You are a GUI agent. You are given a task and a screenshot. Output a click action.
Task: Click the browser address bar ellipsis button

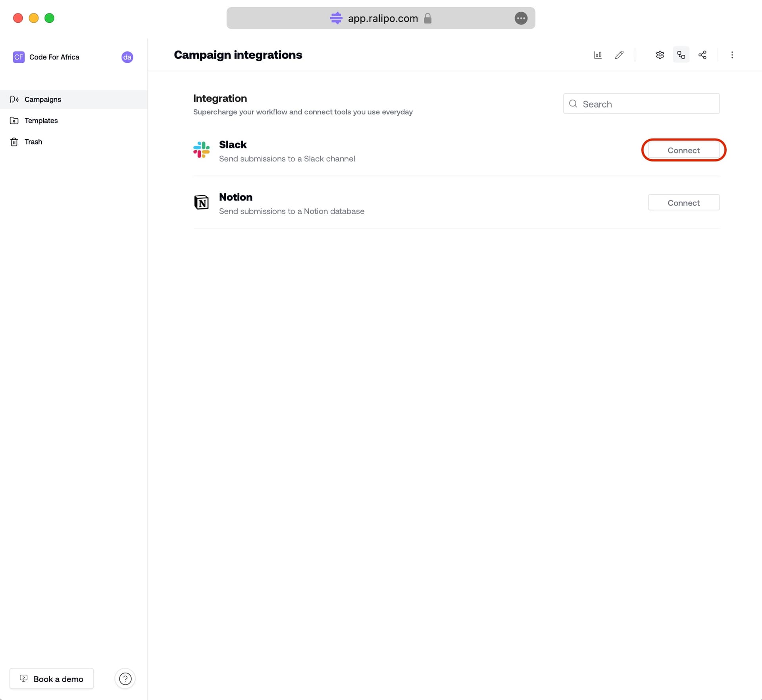coord(521,18)
